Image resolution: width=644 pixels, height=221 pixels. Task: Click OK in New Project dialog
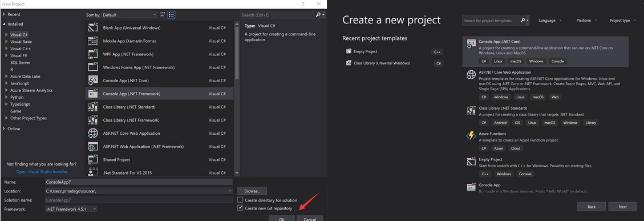coord(281,219)
